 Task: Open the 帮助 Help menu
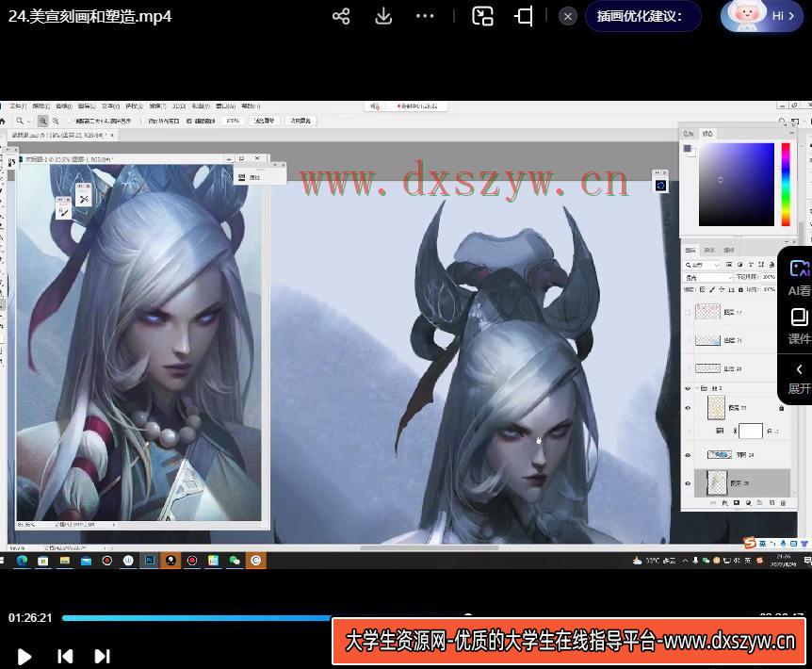[251, 106]
